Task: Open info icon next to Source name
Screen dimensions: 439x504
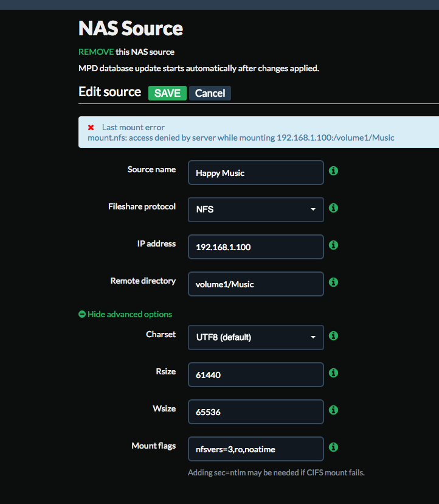Action: pyautogui.click(x=333, y=170)
